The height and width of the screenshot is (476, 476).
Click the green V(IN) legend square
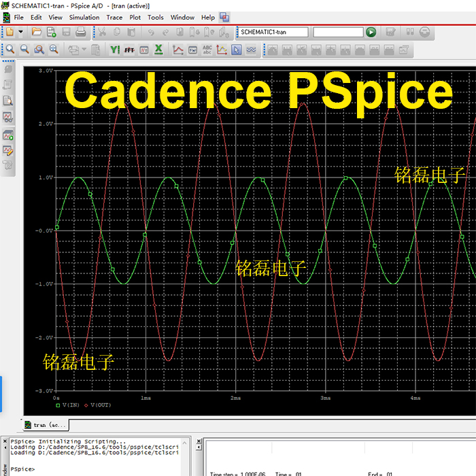click(58, 405)
